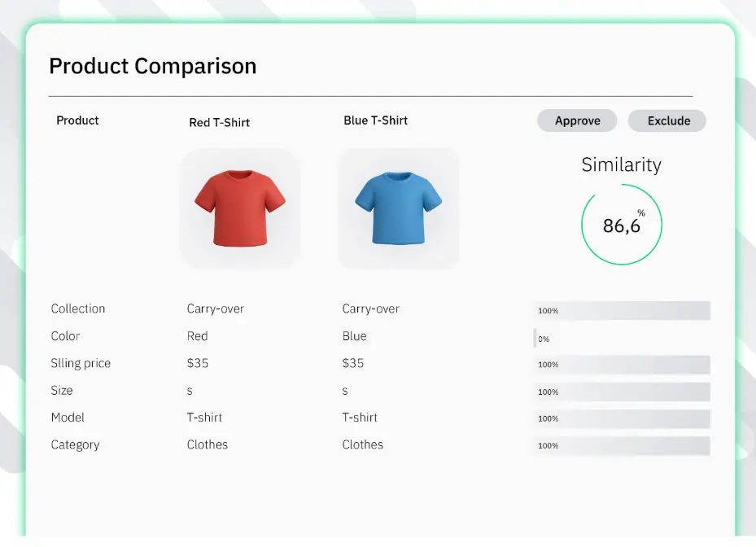Click the Approve button

577,120
